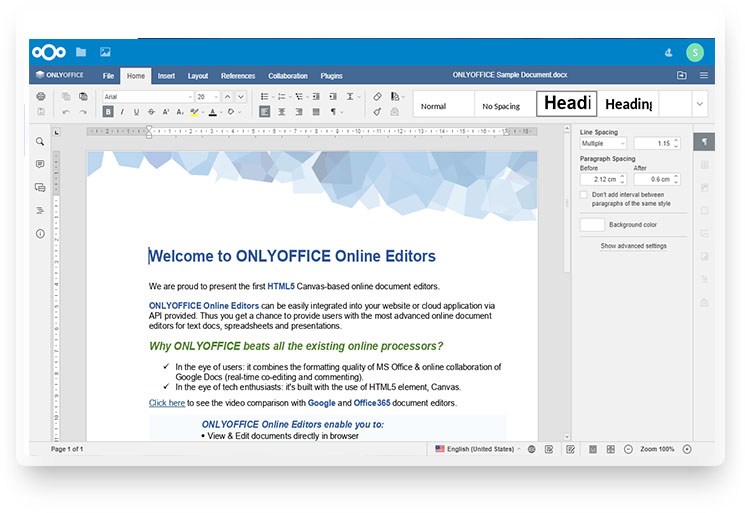Switch to the Insert tab
The image size is (745, 513).
click(x=166, y=76)
